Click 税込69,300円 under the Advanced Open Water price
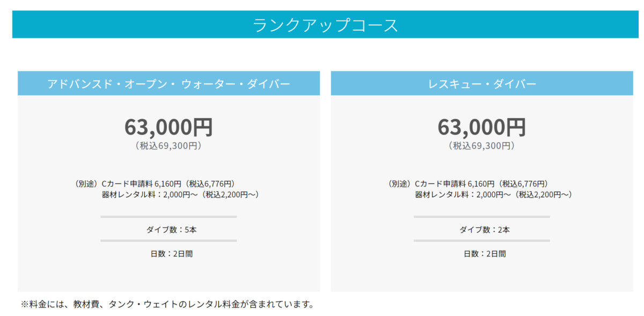644x316 pixels. (x=169, y=146)
